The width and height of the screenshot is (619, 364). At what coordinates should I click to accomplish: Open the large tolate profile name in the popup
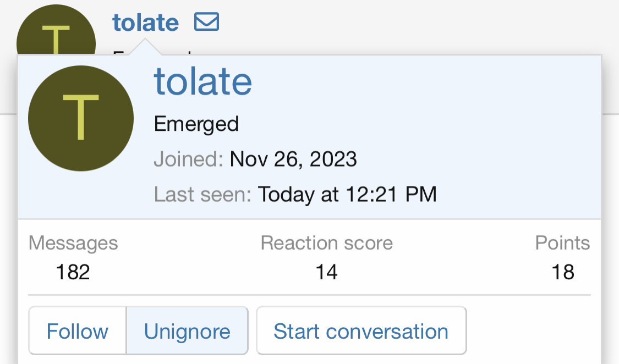click(203, 81)
